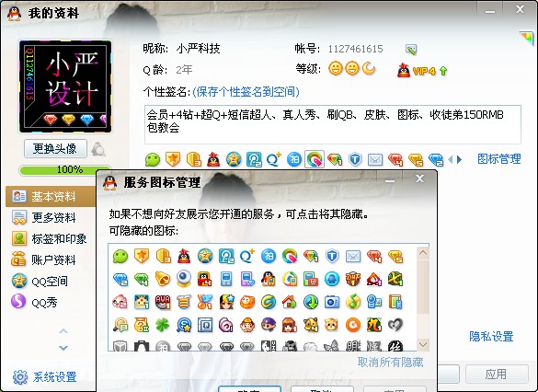Screen dimensions: 538x392
Task: Click the skin color icon in the top-right corner
Action: pos(526,37)
